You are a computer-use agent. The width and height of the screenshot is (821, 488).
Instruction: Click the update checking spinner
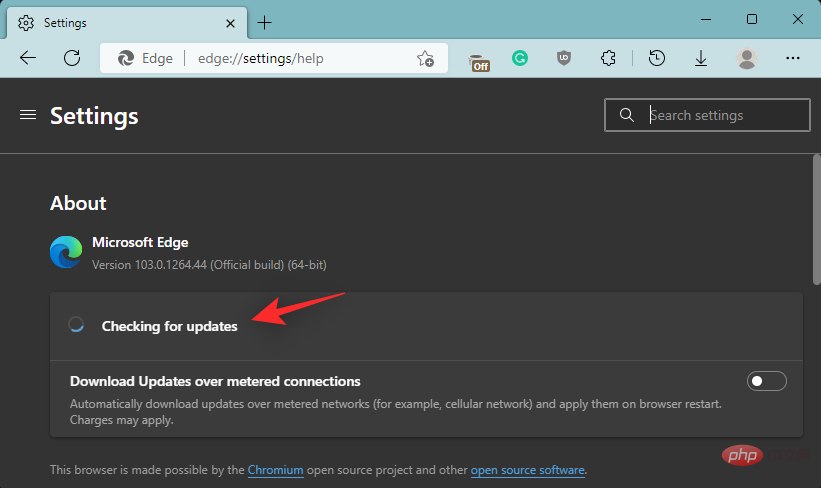pyautogui.click(x=76, y=325)
